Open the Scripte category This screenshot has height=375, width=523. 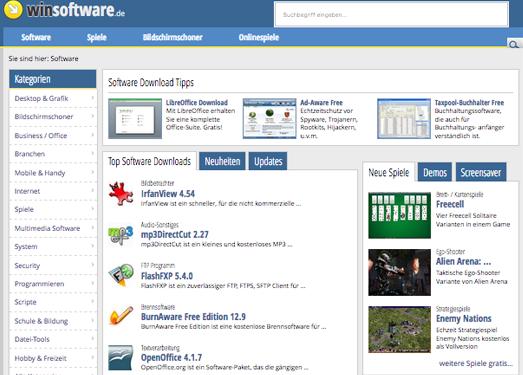25,302
